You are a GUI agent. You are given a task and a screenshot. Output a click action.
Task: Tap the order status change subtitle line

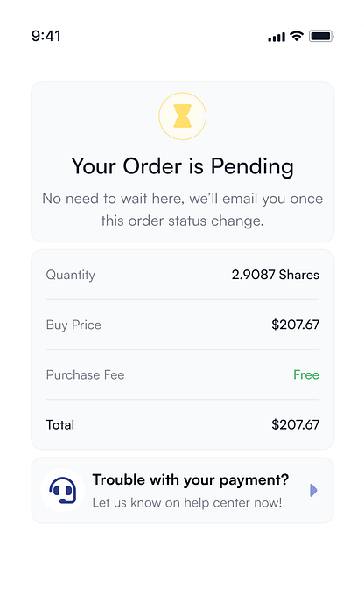(x=183, y=220)
